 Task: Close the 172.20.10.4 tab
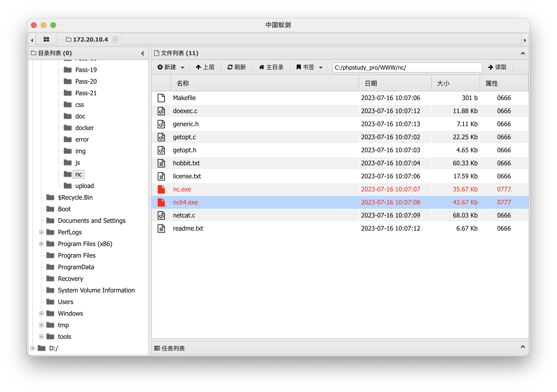(115, 39)
